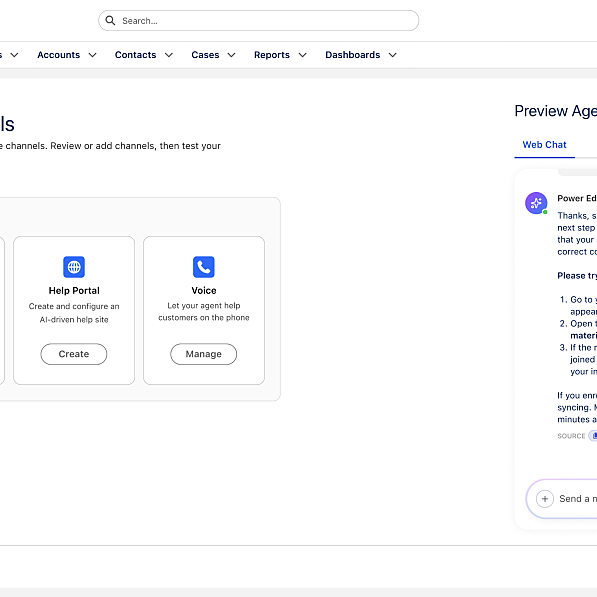Click the Help Portal card title
This screenshot has height=597, width=597.
tap(74, 291)
